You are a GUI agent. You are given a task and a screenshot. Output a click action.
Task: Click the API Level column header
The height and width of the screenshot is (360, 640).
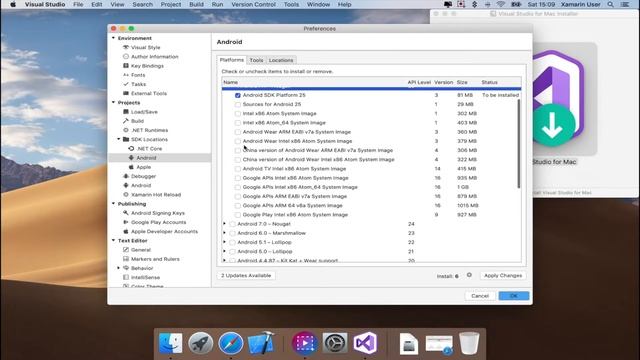[419, 82]
